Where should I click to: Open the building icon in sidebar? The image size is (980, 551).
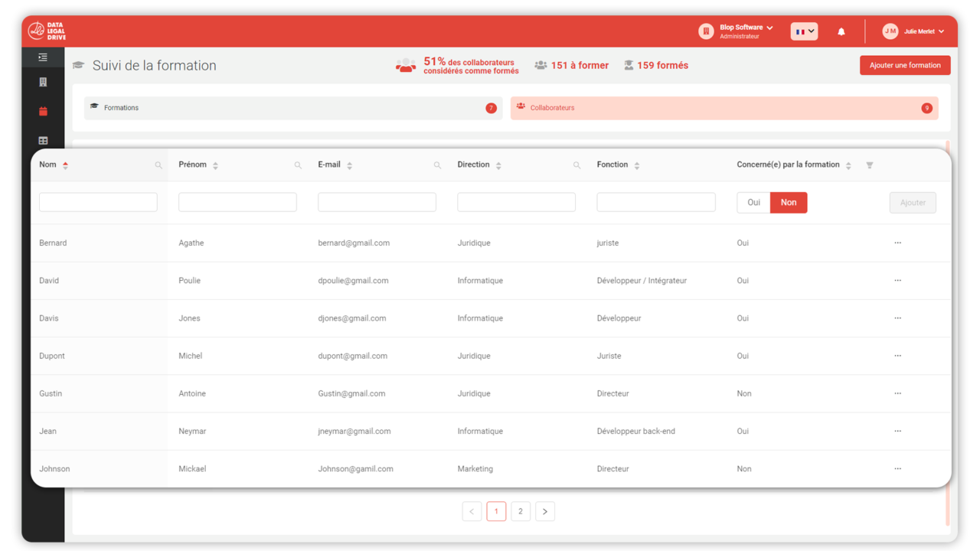pyautogui.click(x=43, y=82)
